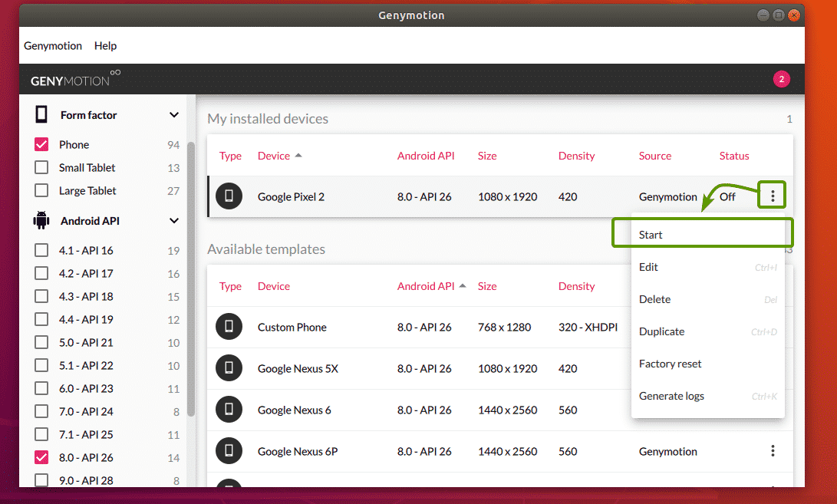
Task: Uncheck the 8.0 - API 26 filter
Action: click(x=42, y=458)
